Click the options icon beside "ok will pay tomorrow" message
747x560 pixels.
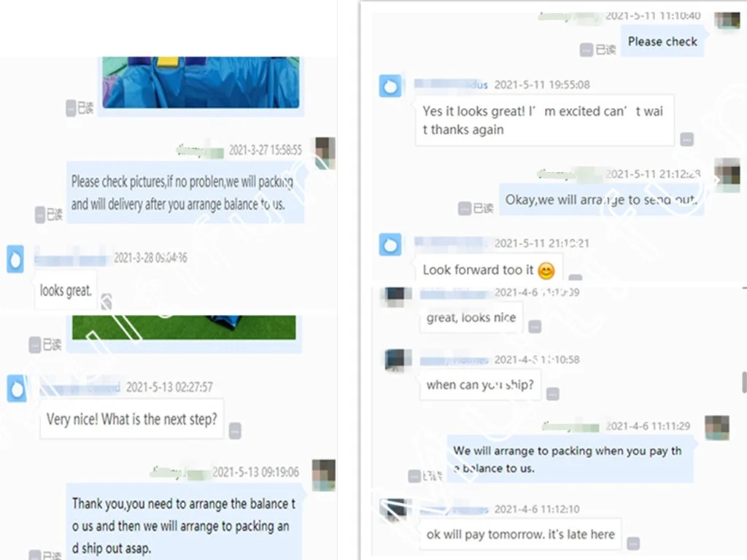tap(633, 543)
